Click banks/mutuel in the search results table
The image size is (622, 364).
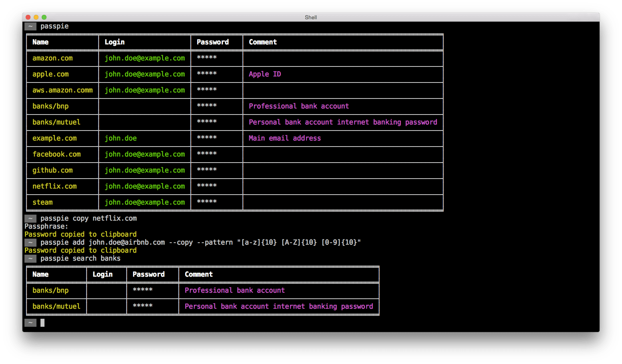click(x=57, y=306)
